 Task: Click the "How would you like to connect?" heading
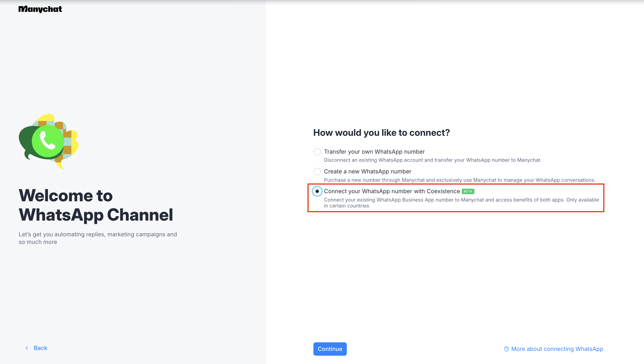point(381,133)
